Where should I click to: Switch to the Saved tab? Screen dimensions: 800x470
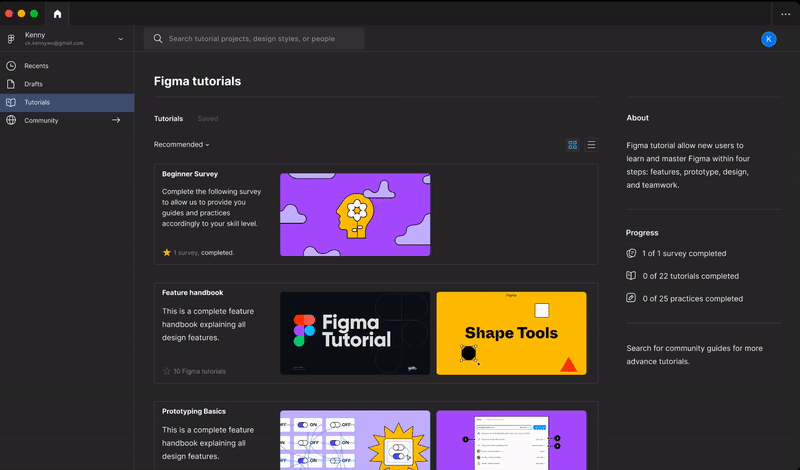(208, 118)
